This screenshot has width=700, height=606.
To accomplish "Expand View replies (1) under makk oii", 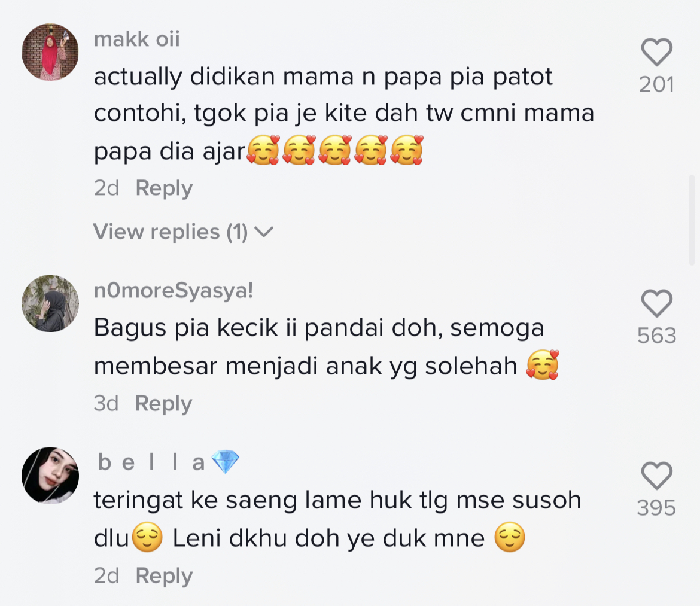I will (x=183, y=232).
